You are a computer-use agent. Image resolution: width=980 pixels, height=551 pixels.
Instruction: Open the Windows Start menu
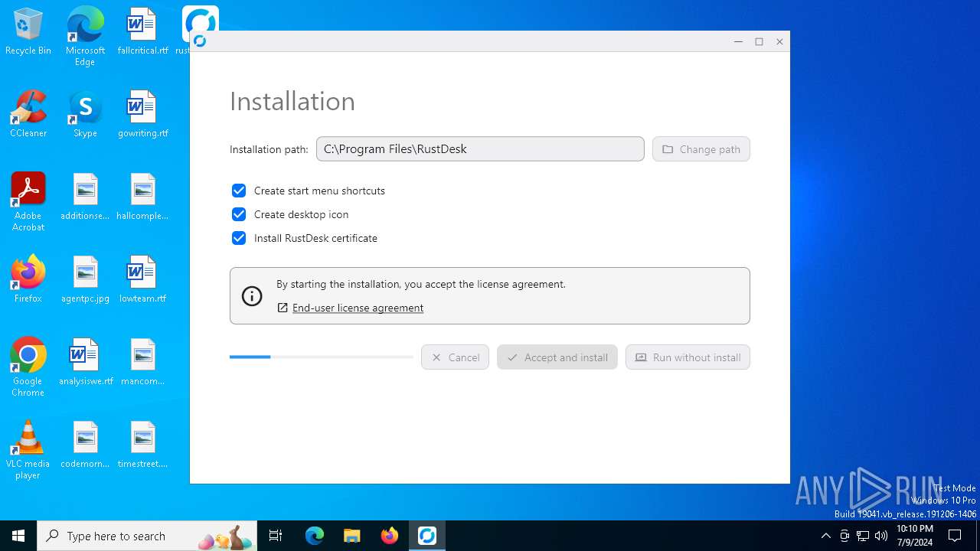(x=18, y=536)
